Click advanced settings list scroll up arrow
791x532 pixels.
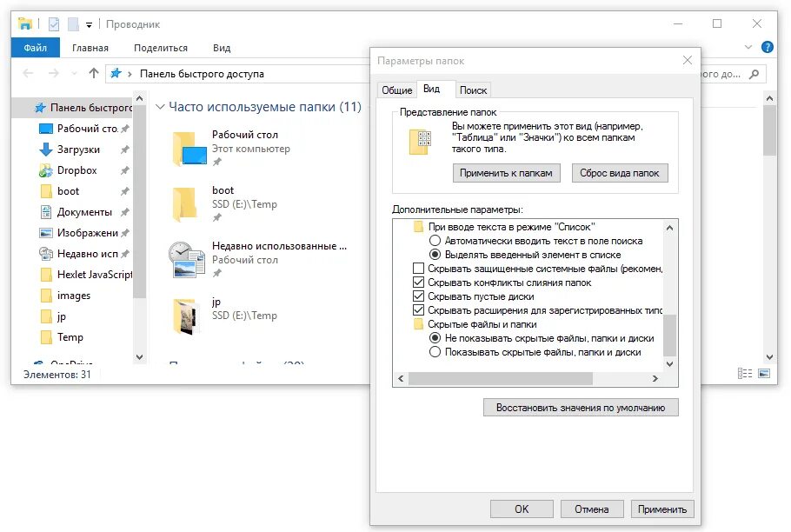coord(669,228)
